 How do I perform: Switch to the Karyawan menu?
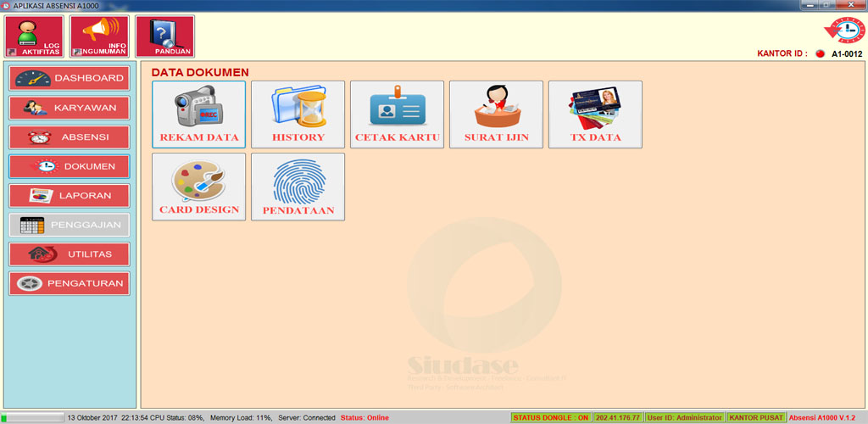coord(70,108)
